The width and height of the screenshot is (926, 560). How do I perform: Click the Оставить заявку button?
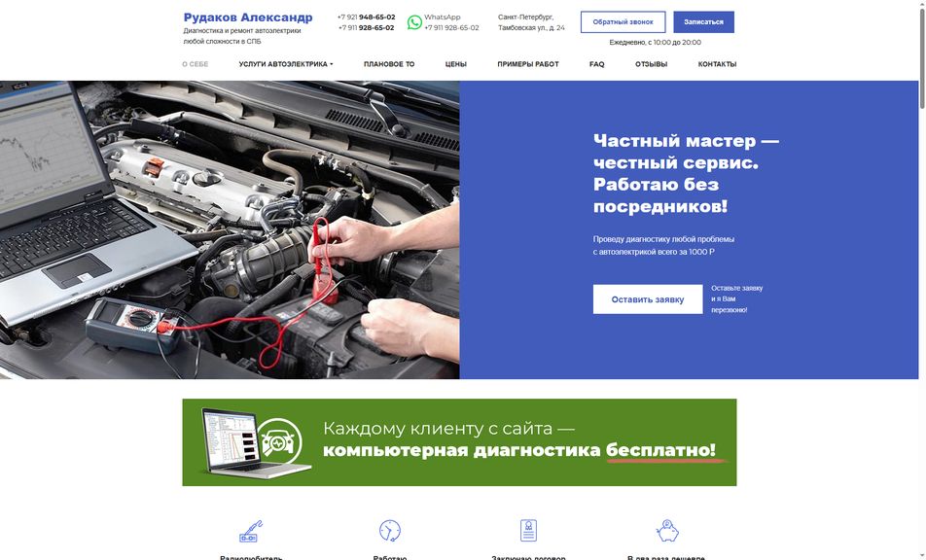[x=648, y=299]
